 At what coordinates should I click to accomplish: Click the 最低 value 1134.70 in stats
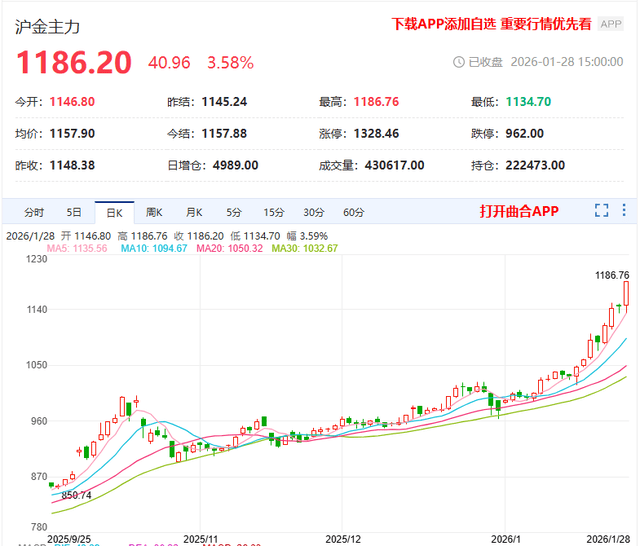[529, 102]
